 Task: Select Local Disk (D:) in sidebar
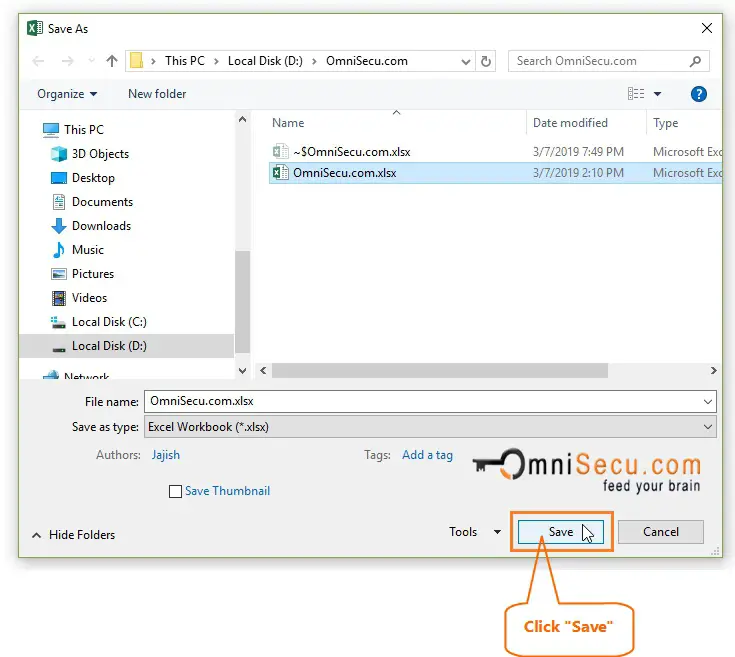pos(109,345)
